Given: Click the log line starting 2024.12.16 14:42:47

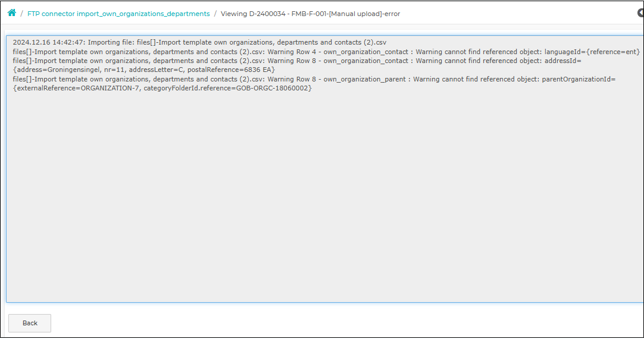Looking at the screenshot, I should (x=199, y=42).
